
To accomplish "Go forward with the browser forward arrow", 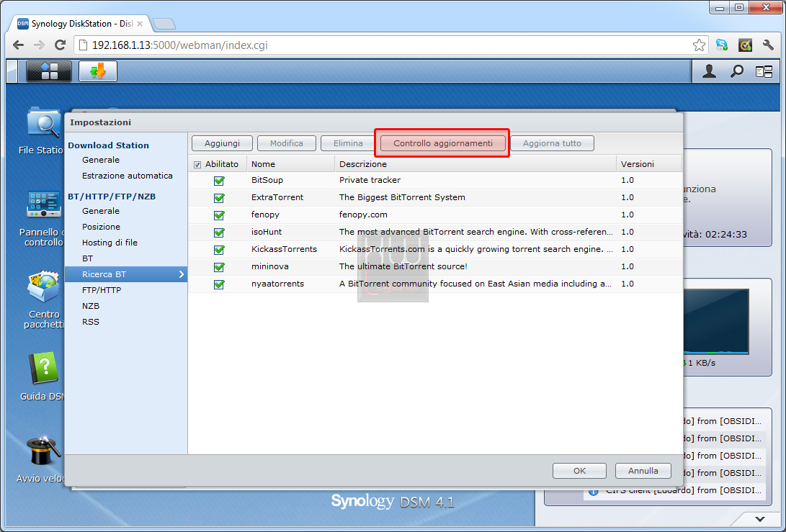I will [x=39, y=45].
